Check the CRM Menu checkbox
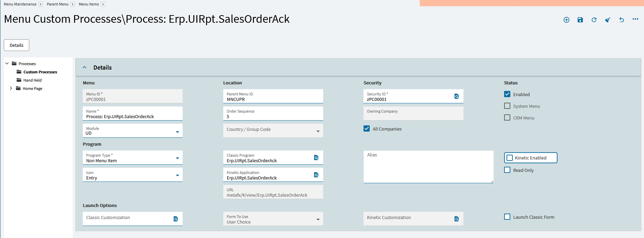 click(x=507, y=117)
